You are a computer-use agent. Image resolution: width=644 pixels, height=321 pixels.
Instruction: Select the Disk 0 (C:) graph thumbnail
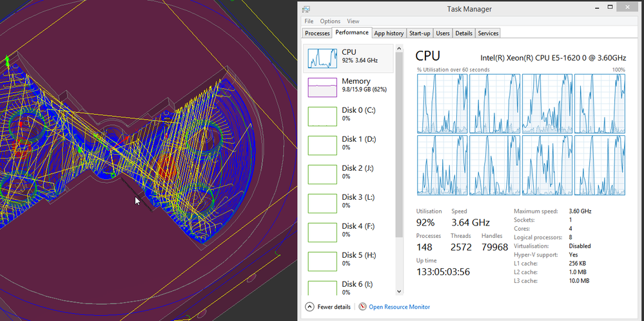coord(322,116)
